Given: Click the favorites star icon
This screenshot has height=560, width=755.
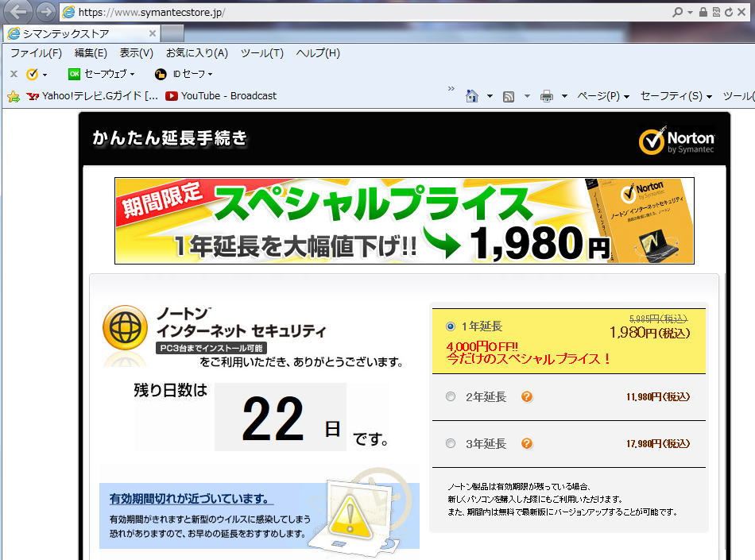Looking at the screenshot, I should point(14,96).
